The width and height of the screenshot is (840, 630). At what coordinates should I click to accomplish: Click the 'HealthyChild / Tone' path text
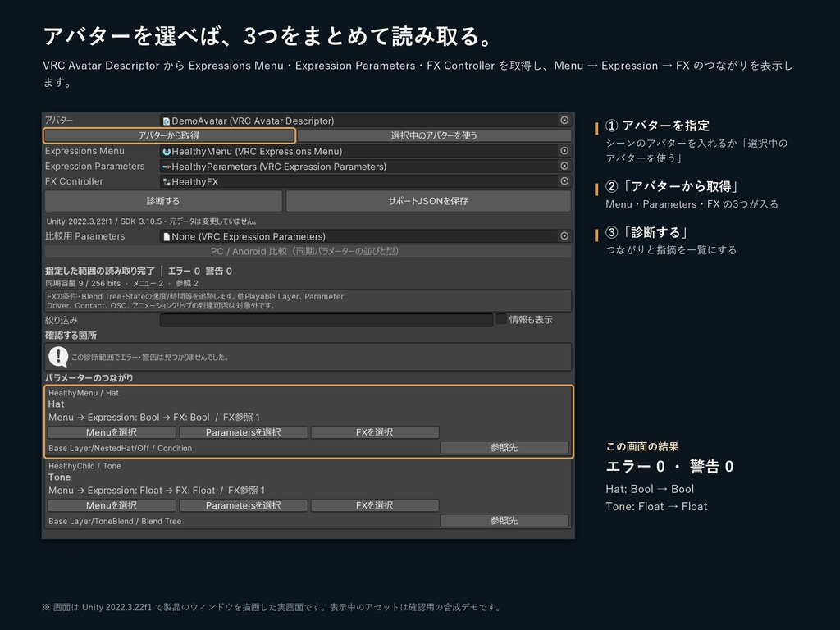tap(84, 466)
